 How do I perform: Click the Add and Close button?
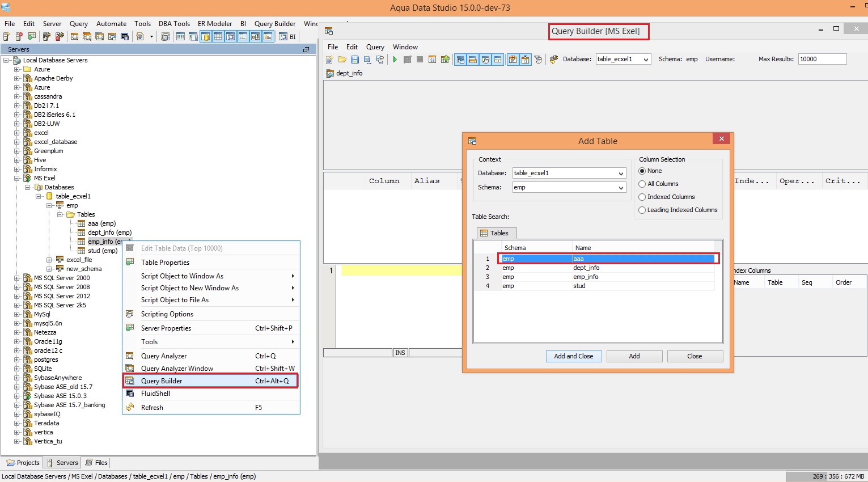[574, 356]
